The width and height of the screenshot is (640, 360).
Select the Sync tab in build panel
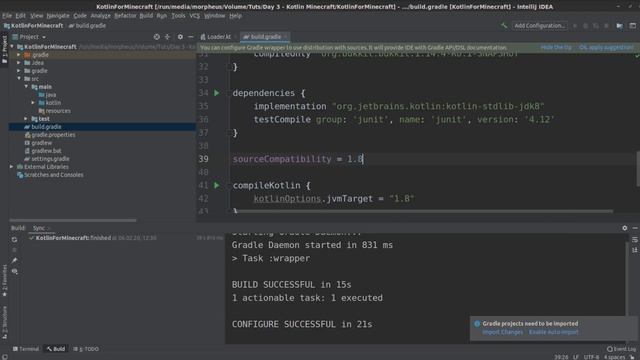39,228
